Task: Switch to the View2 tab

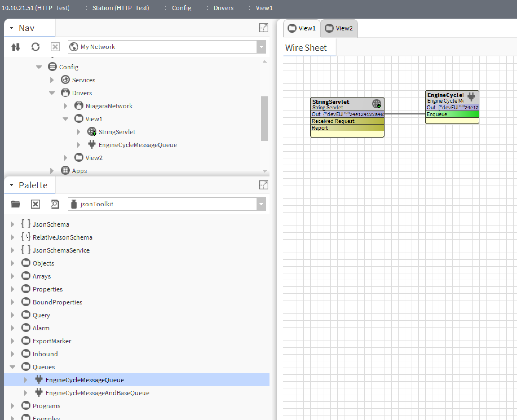Action: 339,28
